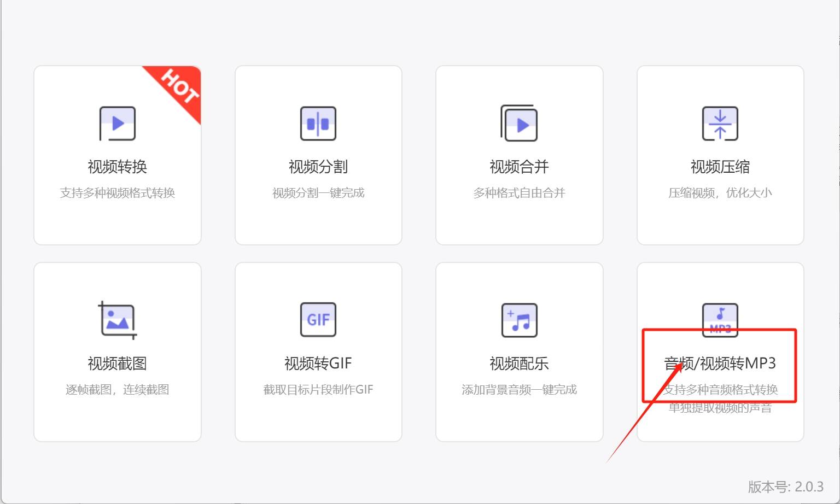Open the 视频截图 tool card
The height and width of the screenshot is (504, 840).
[x=118, y=352]
